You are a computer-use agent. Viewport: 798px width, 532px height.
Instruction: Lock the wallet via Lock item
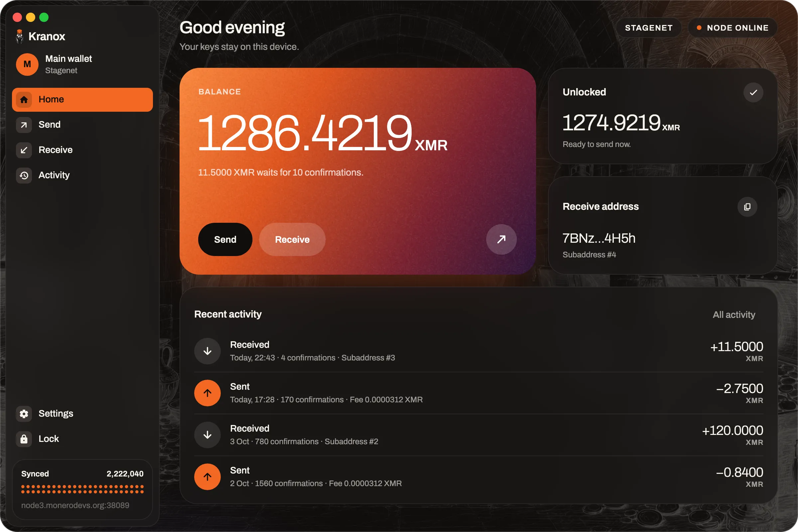(x=82, y=439)
